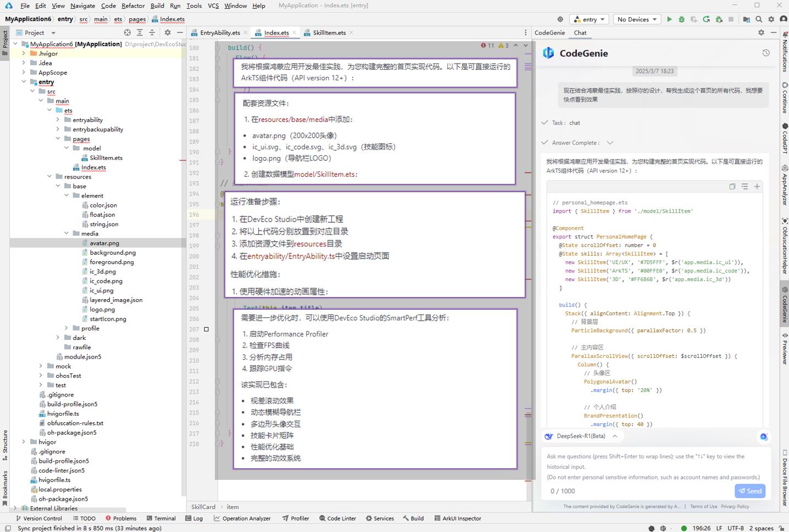The image size is (789, 532).
Task: Open the Refactor menu
Action: point(133,5)
